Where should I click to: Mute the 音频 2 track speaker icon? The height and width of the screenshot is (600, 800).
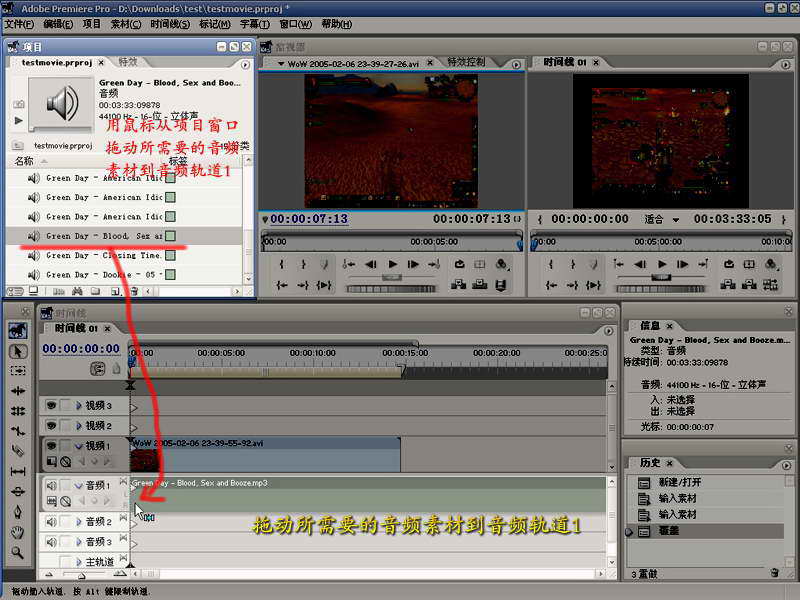51,521
